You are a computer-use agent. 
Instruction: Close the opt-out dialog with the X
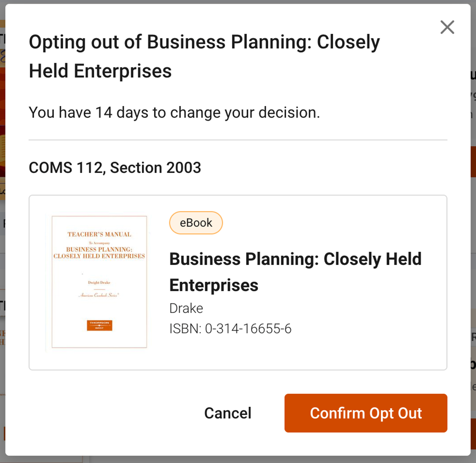tap(447, 27)
